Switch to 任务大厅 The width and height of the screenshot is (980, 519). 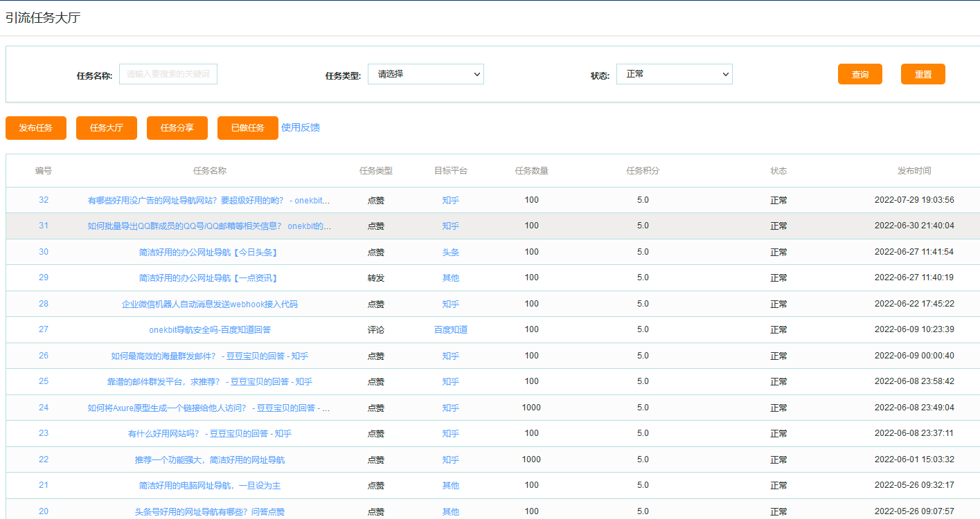click(107, 128)
